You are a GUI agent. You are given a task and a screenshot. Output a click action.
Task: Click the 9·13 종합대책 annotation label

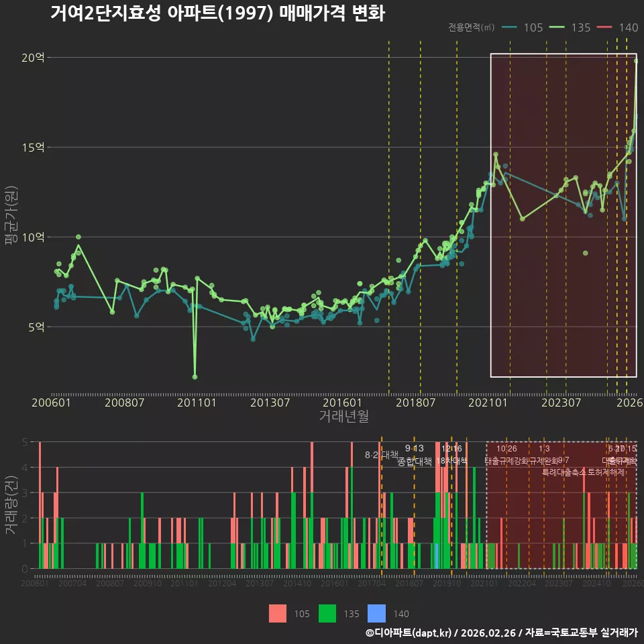(415, 455)
